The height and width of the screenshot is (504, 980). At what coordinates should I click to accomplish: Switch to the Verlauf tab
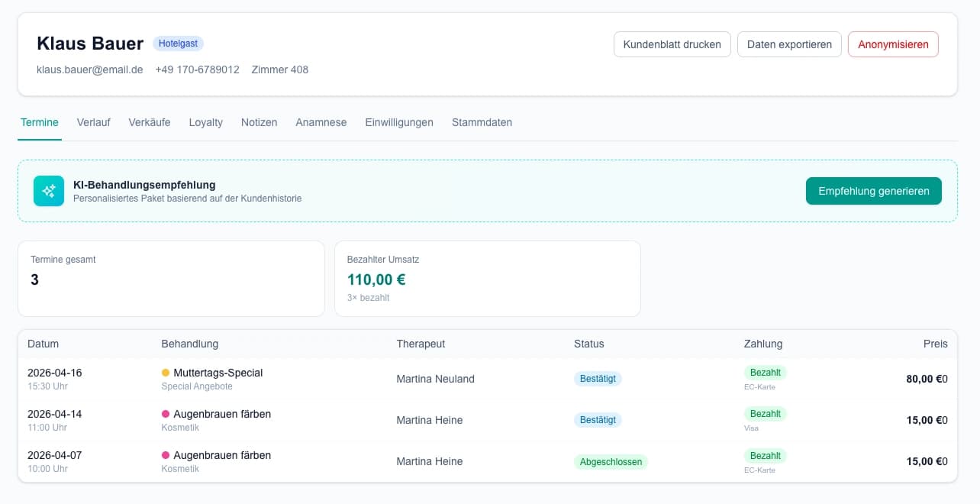(93, 122)
